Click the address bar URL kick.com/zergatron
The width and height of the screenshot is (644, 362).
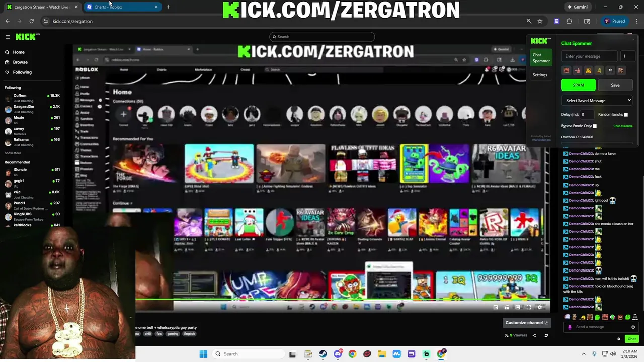[72, 21]
